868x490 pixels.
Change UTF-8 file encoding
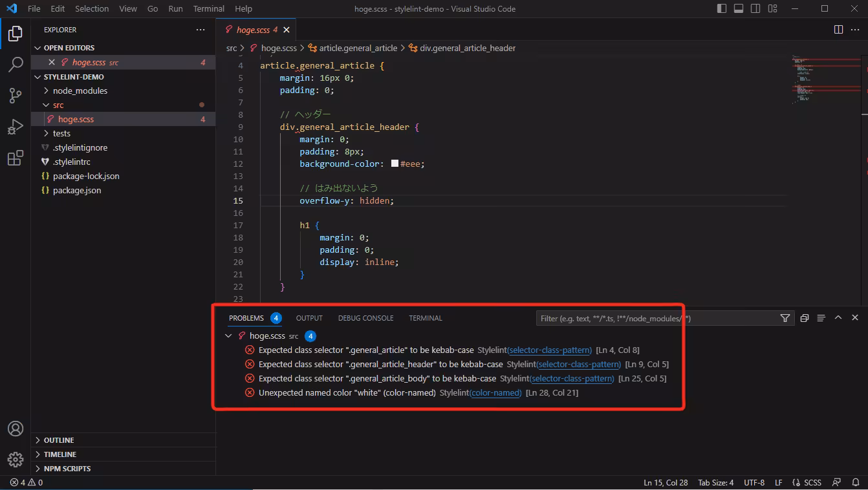[754, 482]
